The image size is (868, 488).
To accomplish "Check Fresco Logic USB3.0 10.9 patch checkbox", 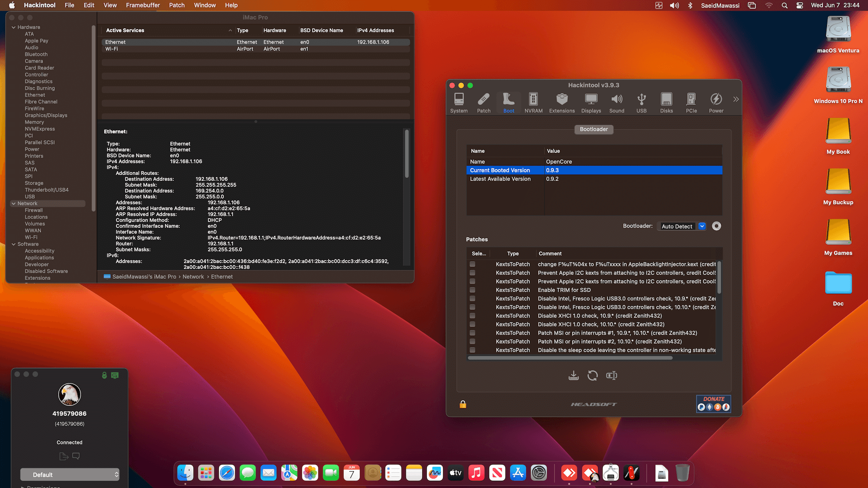I will (472, 299).
